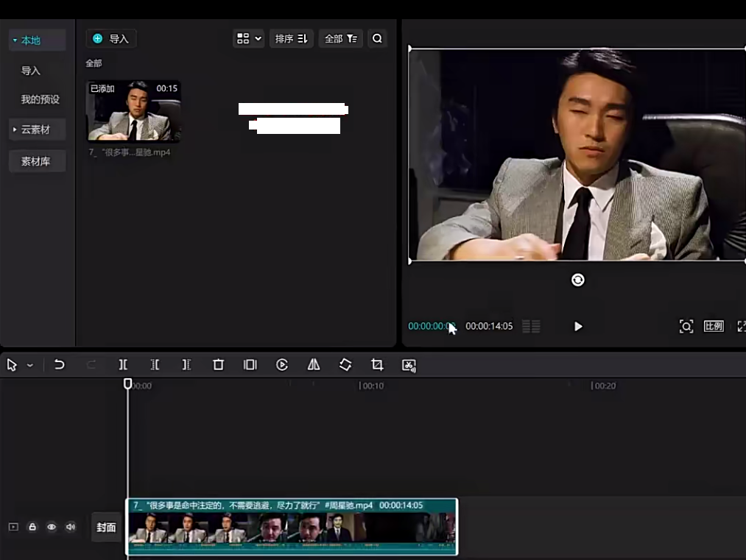
Task: Click the 周星驰 video thumbnail in media panel
Action: click(133, 111)
